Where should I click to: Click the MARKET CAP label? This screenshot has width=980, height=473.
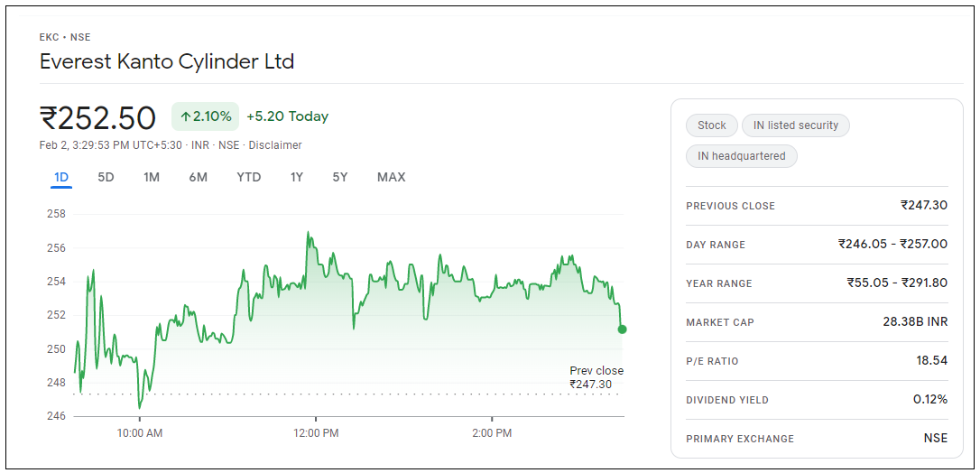pos(720,322)
